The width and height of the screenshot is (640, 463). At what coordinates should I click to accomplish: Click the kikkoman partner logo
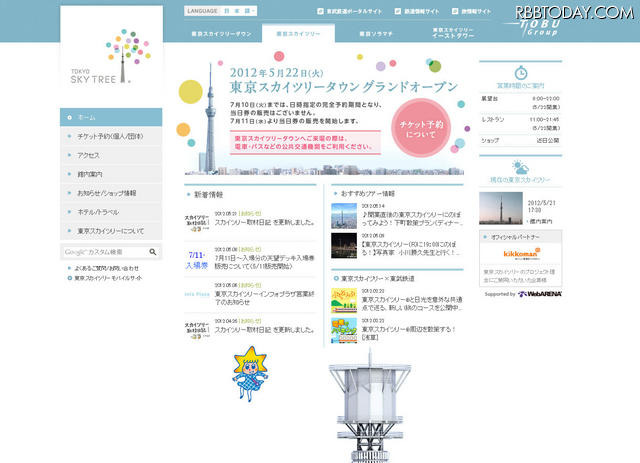pos(521,254)
